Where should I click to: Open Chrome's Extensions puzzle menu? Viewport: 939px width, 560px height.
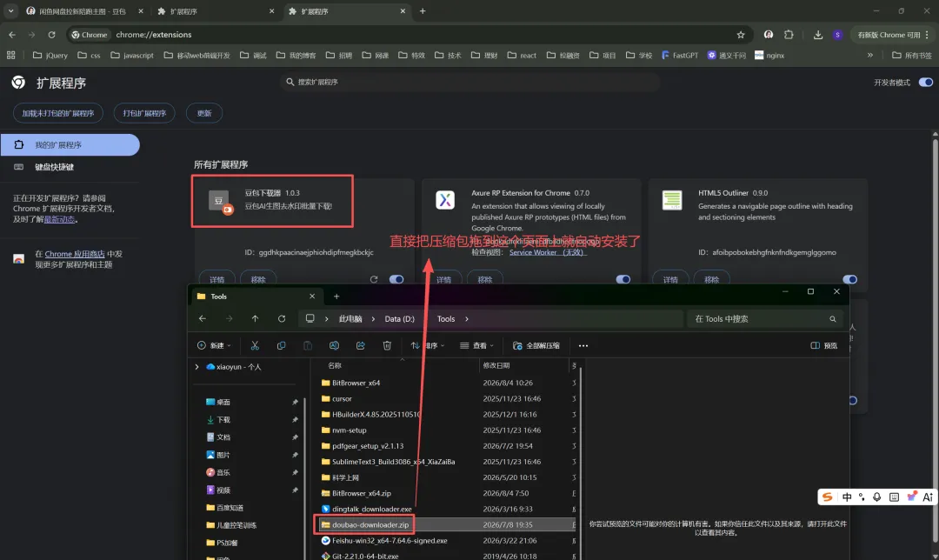click(789, 35)
